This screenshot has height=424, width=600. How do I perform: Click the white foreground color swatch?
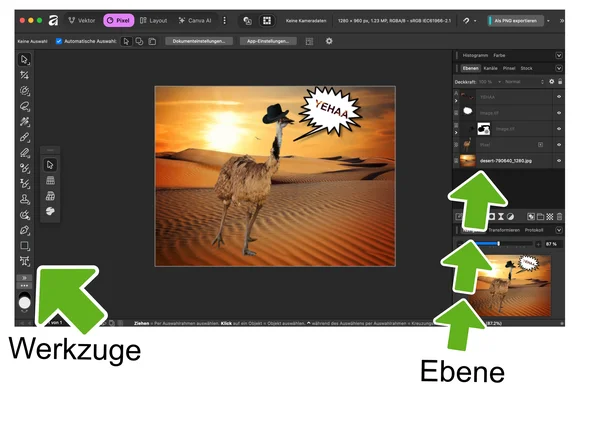click(25, 302)
